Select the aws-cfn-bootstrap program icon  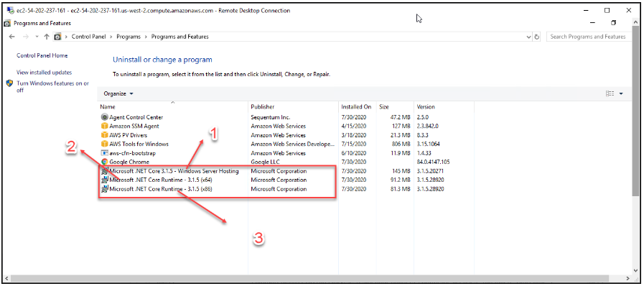[x=104, y=153]
